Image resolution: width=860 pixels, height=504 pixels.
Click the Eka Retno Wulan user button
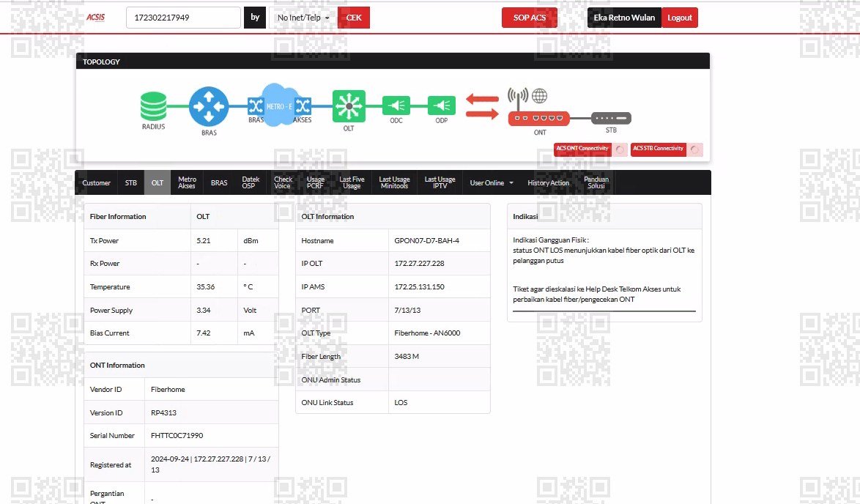(x=624, y=18)
